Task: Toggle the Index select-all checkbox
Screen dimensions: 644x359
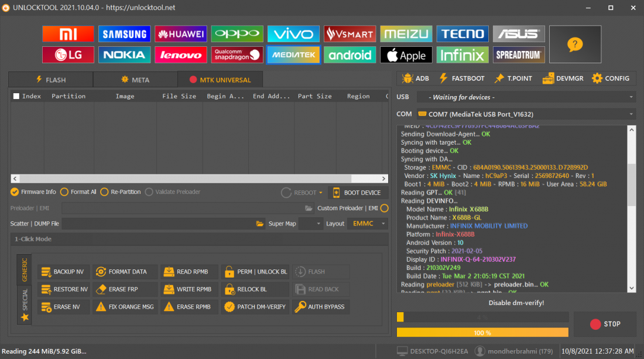Action: click(16, 96)
